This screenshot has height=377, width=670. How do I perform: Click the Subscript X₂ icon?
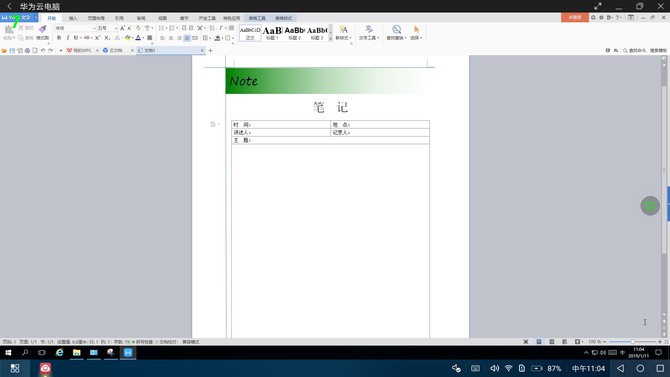pyautogui.click(x=107, y=38)
